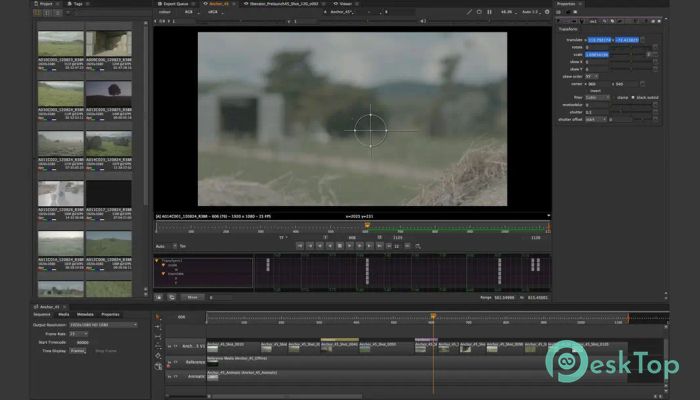Switch to the Sequence tab

pyautogui.click(x=42, y=315)
